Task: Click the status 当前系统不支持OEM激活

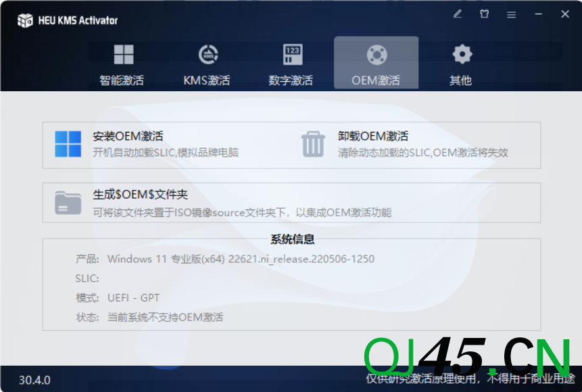Action: (165, 318)
